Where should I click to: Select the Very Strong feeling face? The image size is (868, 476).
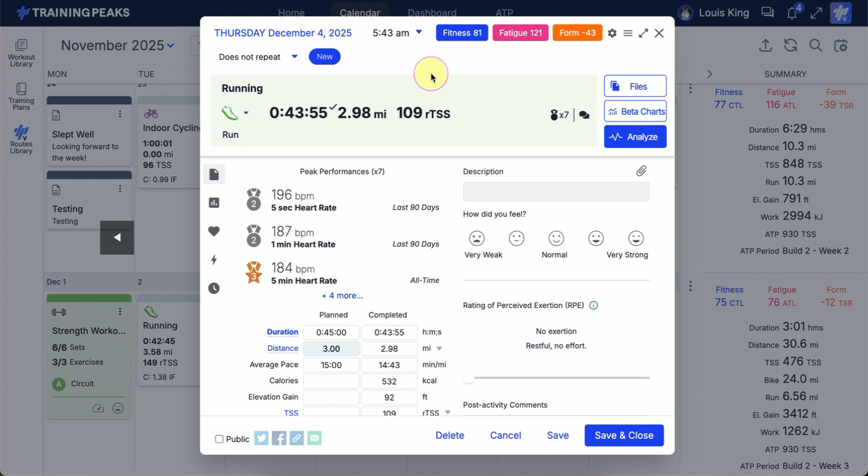pyautogui.click(x=636, y=238)
